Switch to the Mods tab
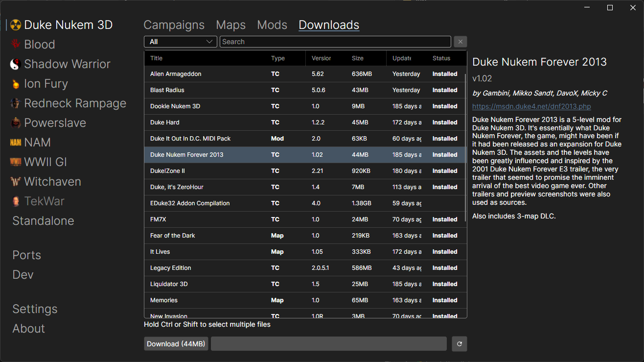The image size is (644, 362). (x=272, y=25)
